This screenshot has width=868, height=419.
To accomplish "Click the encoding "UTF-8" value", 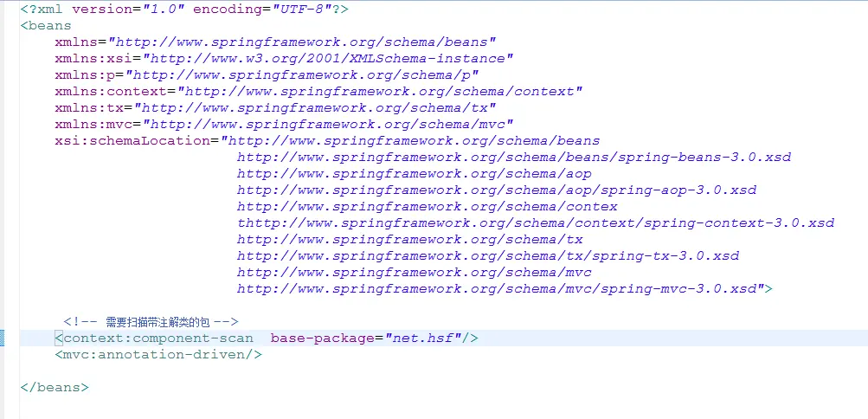I will (x=302, y=10).
